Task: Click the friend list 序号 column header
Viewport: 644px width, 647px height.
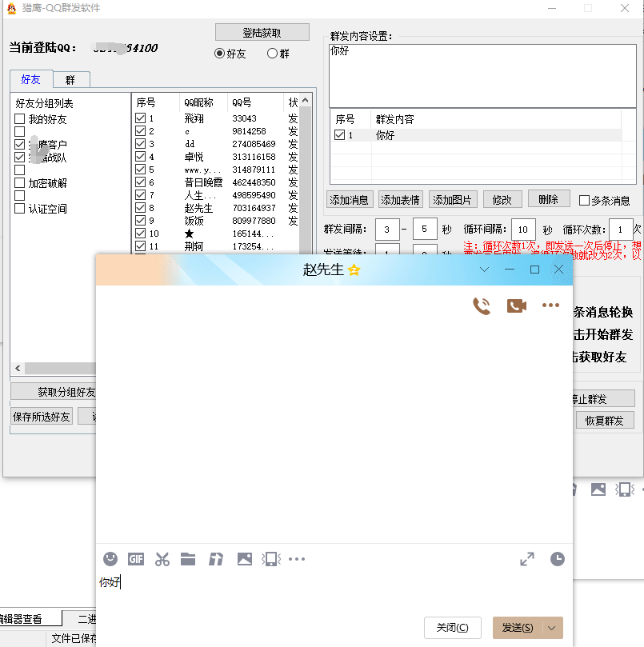Action: tap(156, 102)
